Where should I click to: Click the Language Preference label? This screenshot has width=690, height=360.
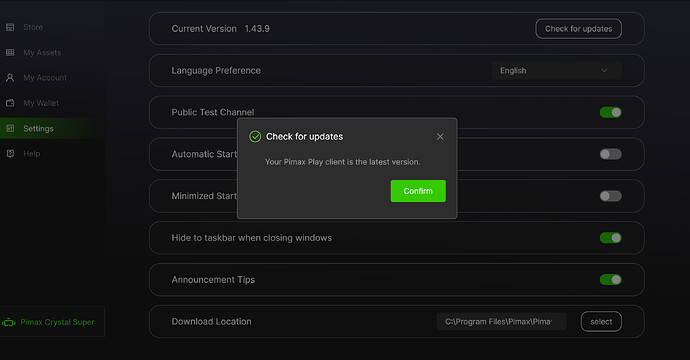point(216,70)
